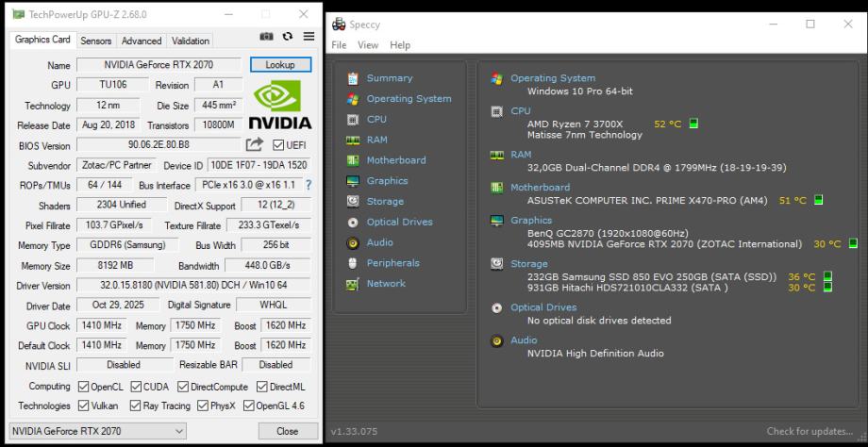
Task: Click the Close button in GPU-Z
Action: click(x=287, y=431)
